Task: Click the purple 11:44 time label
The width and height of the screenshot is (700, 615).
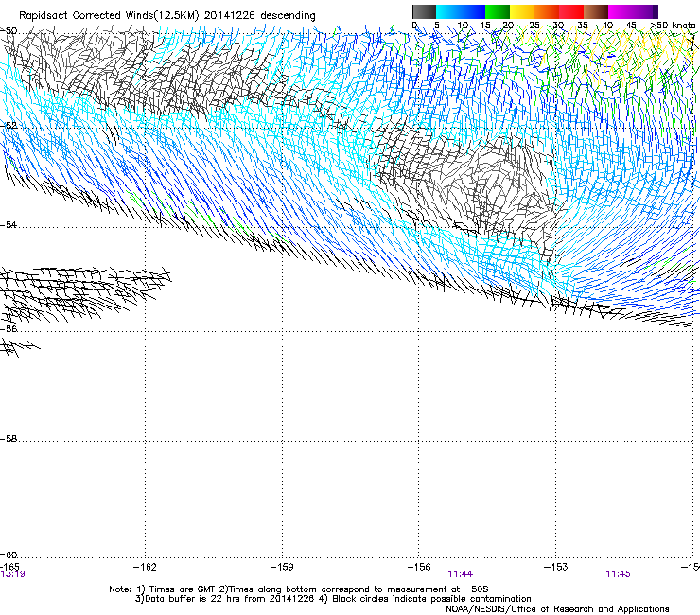Action: [461, 574]
